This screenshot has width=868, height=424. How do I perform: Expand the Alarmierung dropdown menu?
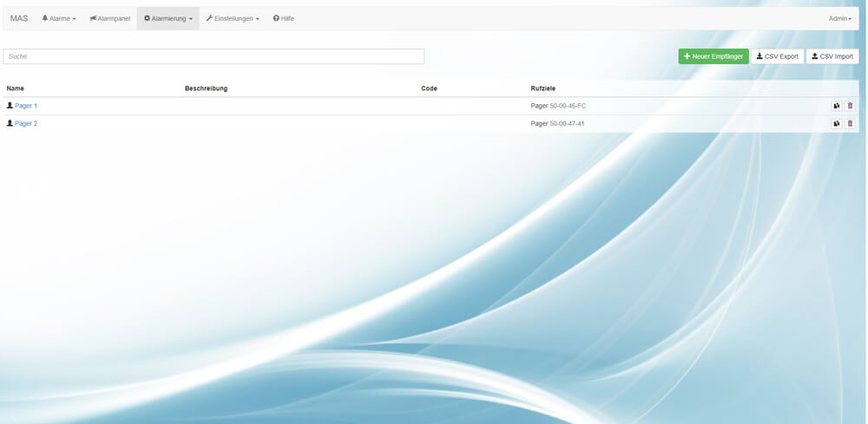[168, 18]
